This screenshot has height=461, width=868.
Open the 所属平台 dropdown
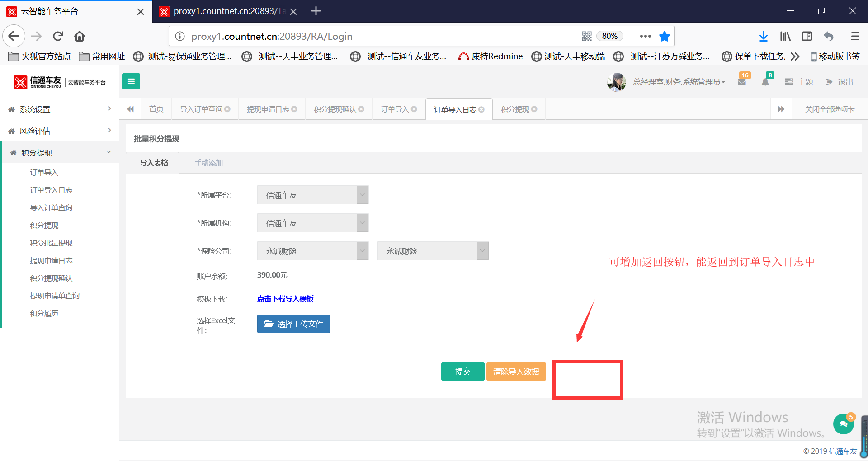pyautogui.click(x=313, y=195)
